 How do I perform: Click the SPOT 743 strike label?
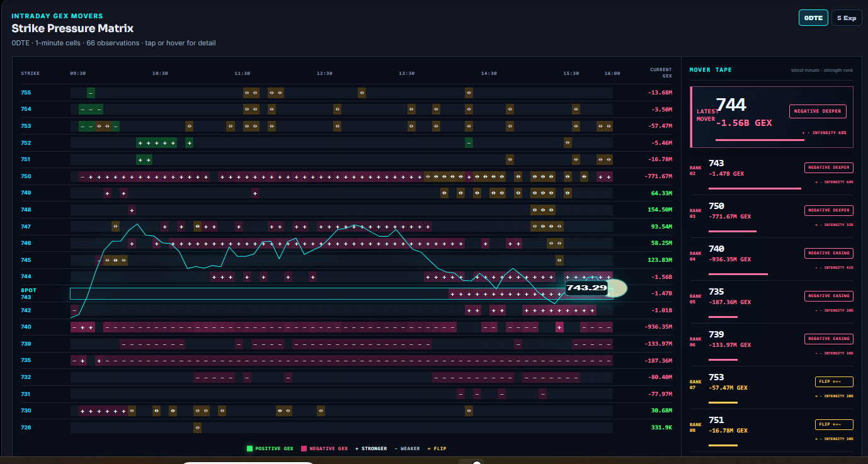coord(28,293)
